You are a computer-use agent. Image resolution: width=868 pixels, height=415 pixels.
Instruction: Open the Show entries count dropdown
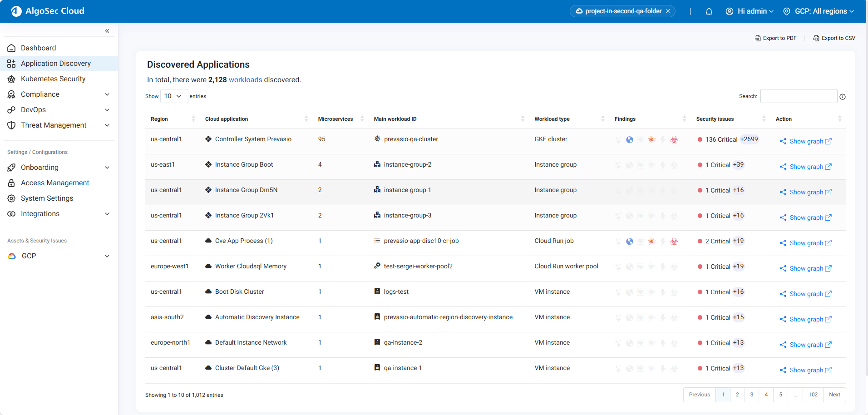[174, 96]
